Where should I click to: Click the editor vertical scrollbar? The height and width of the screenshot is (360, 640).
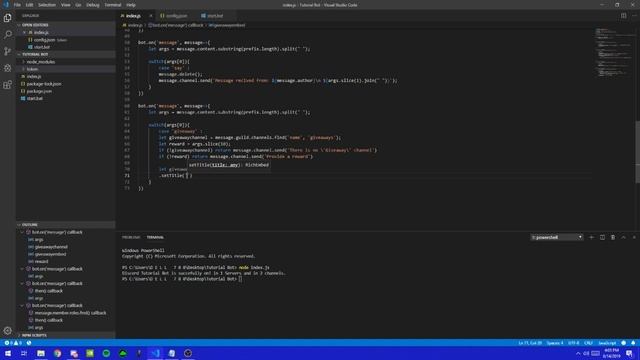click(637, 152)
